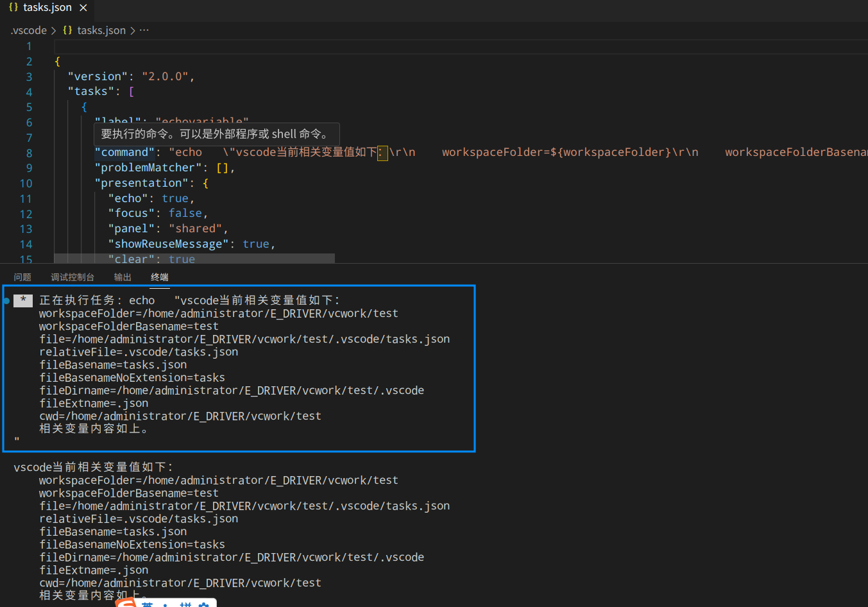
Task: Click the hover tooltip 要执行的命令 text
Action: (216, 134)
